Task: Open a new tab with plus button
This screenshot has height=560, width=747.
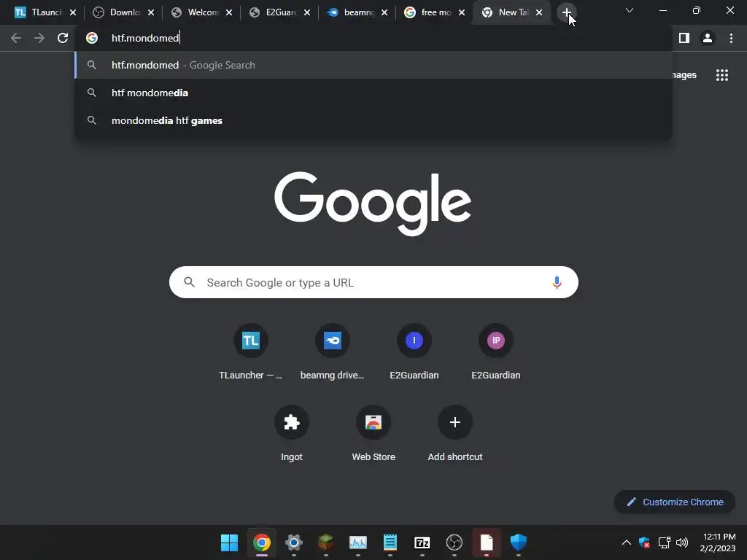Action: pyautogui.click(x=566, y=12)
